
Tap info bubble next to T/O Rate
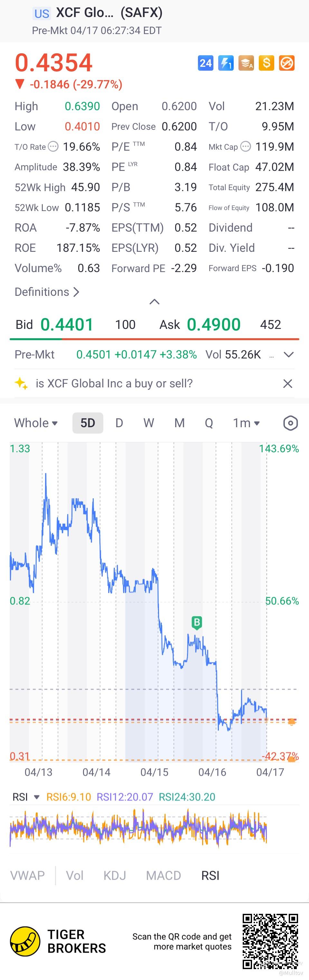(53, 147)
